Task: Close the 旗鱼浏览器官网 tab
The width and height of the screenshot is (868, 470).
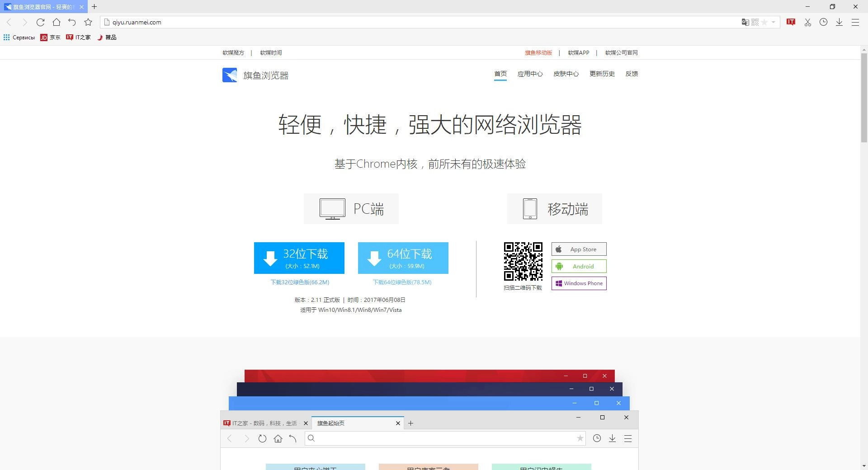Action: click(81, 7)
